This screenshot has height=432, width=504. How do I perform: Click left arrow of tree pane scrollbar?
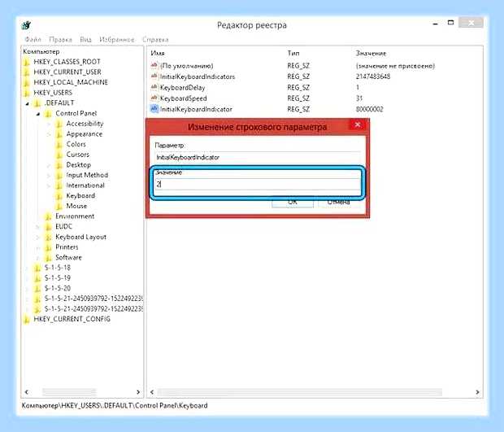[26, 392]
